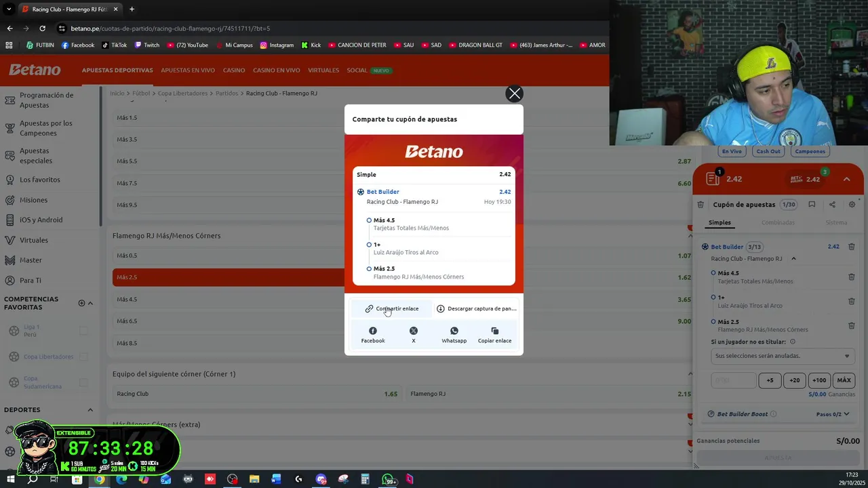Download screenshot of the bet coupon
The image size is (868, 488).
[x=477, y=308]
